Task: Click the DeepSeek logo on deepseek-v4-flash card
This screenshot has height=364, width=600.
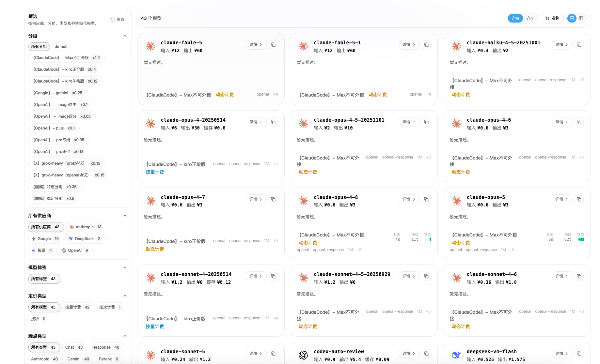Action: point(456,355)
